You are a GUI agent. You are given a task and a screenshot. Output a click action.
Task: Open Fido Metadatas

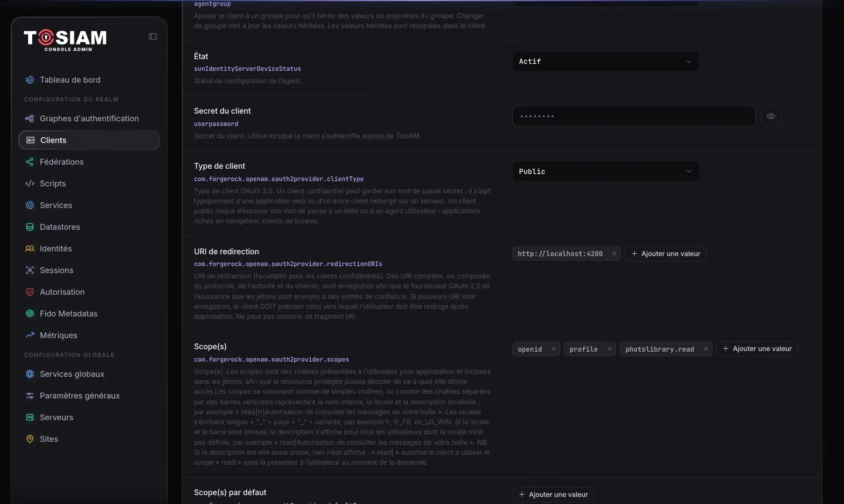coord(89,314)
